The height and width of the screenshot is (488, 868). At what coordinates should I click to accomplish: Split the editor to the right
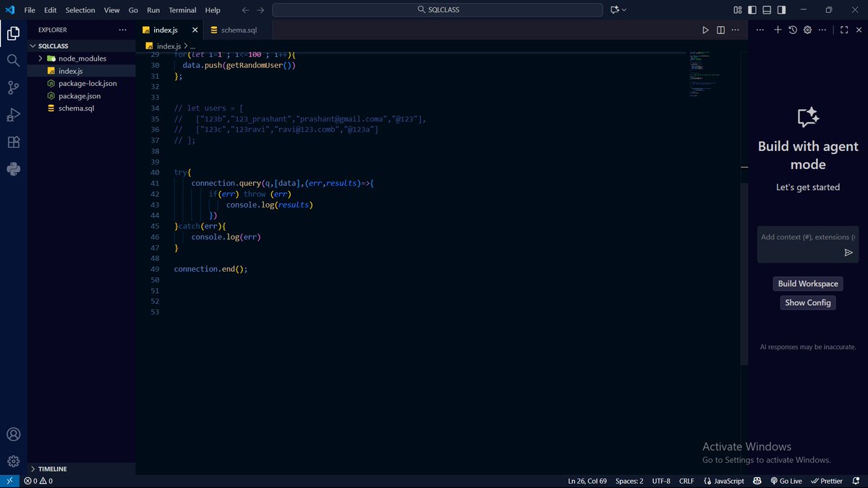(x=720, y=30)
